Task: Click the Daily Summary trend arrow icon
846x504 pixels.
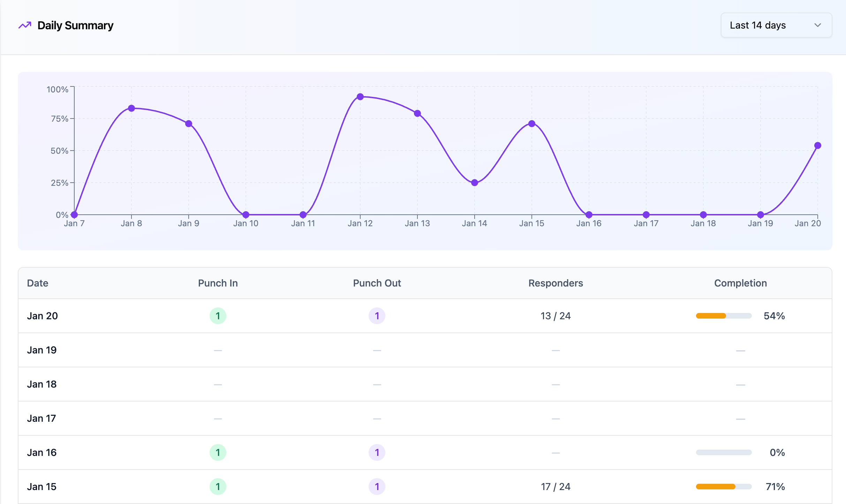Action: [x=25, y=25]
